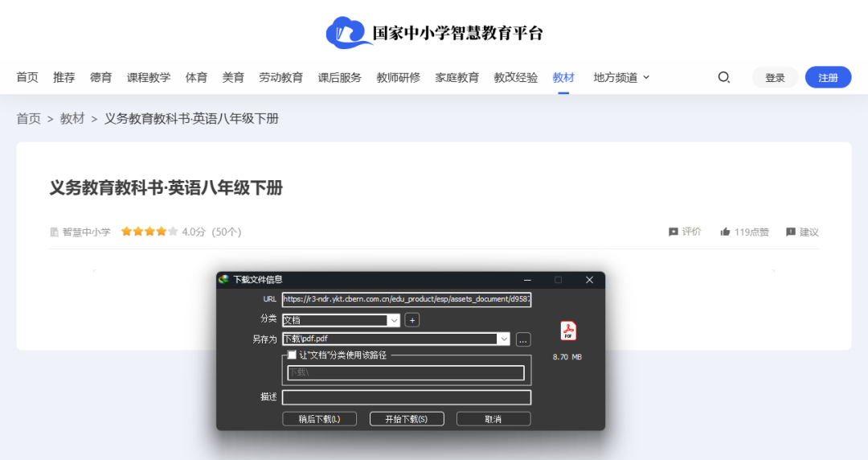Click the 评价 comment icon
The width and height of the screenshot is (868, 460).
pyautogui.click(x=674, y=232)
